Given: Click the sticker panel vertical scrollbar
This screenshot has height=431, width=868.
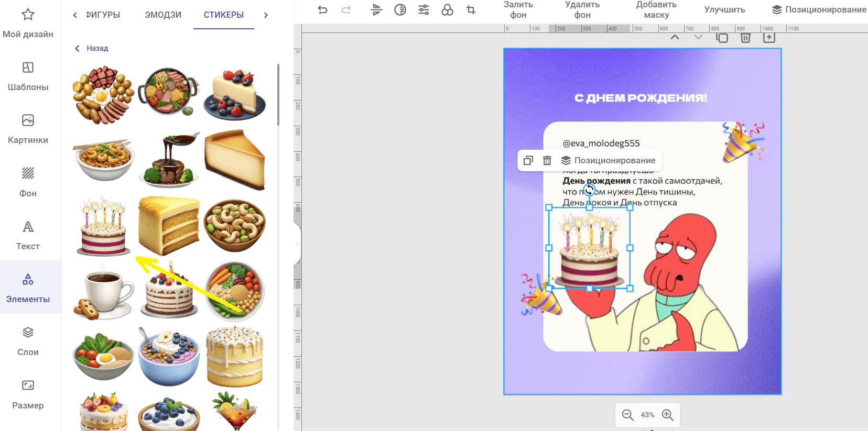Looking at the screenshot, I should coord(278,94).
